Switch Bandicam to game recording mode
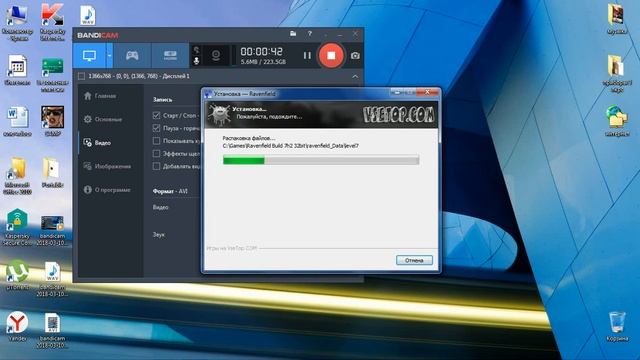This screenshot has height=360, width=640. click(132, 56)
